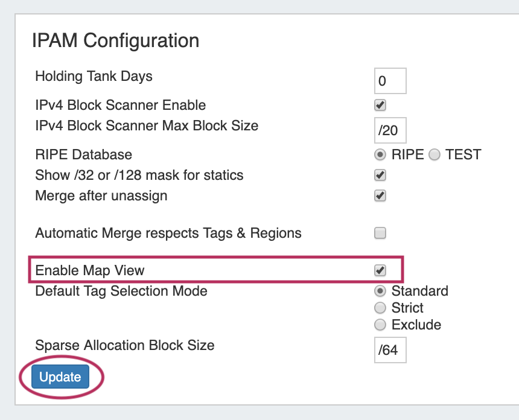Uncheck the Merge after unassign checkbox
The image size is (519, 420).
tap(380, 196)
